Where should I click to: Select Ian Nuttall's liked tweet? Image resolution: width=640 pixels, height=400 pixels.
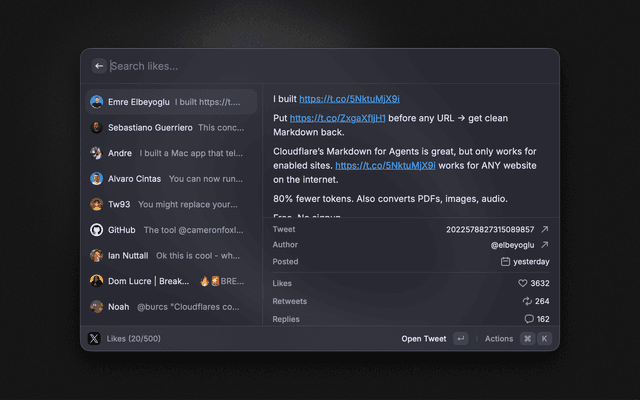tap(168, 256)
